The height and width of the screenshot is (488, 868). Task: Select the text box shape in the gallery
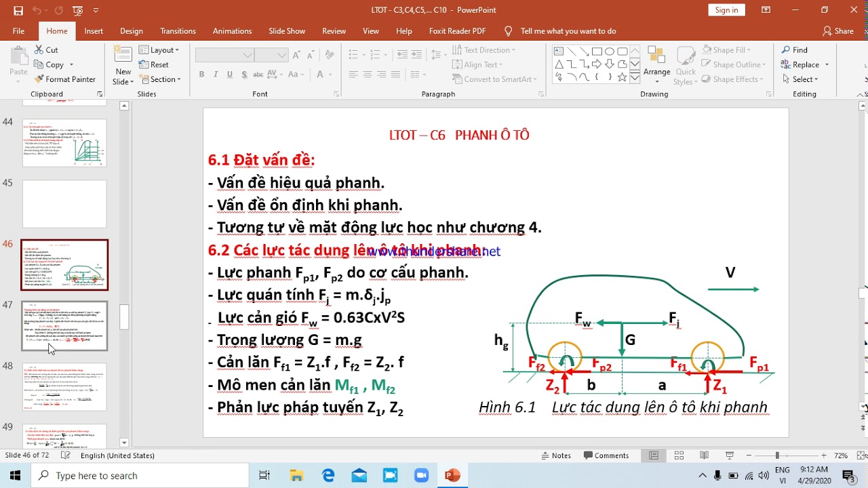tap(558, 52)
